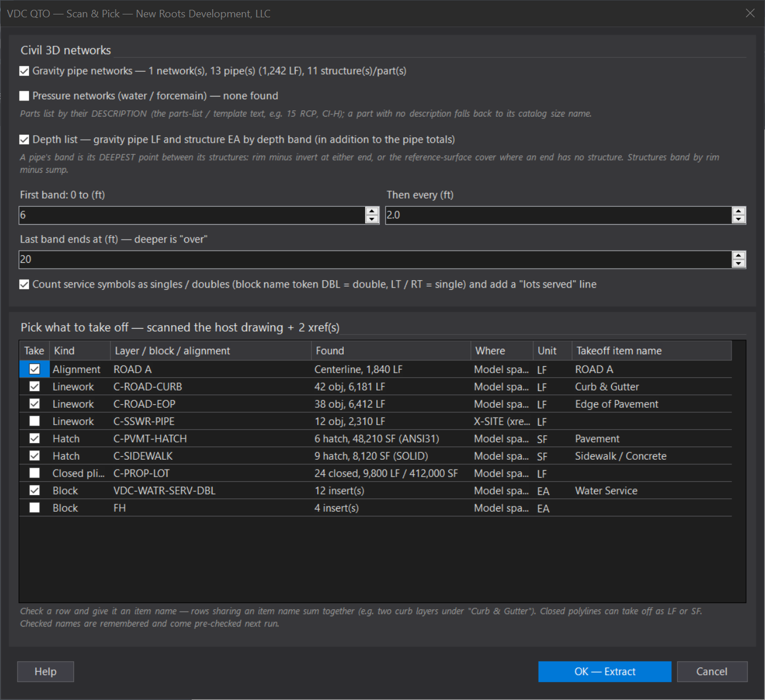Image resolution: width=765 pixels, height=700 pixels.
Task: Decrease the Last band ends at value
Action: pyautogui.click(x=738, y=264)
